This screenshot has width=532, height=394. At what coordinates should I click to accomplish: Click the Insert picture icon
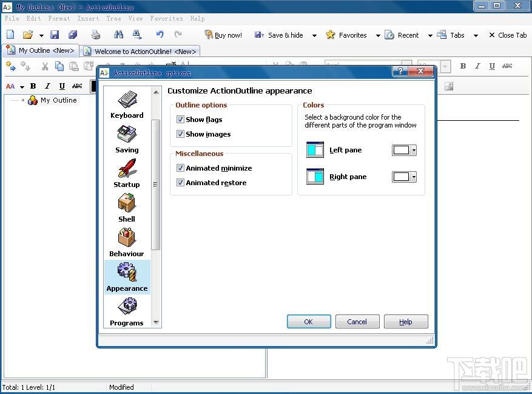click(449, 86)
